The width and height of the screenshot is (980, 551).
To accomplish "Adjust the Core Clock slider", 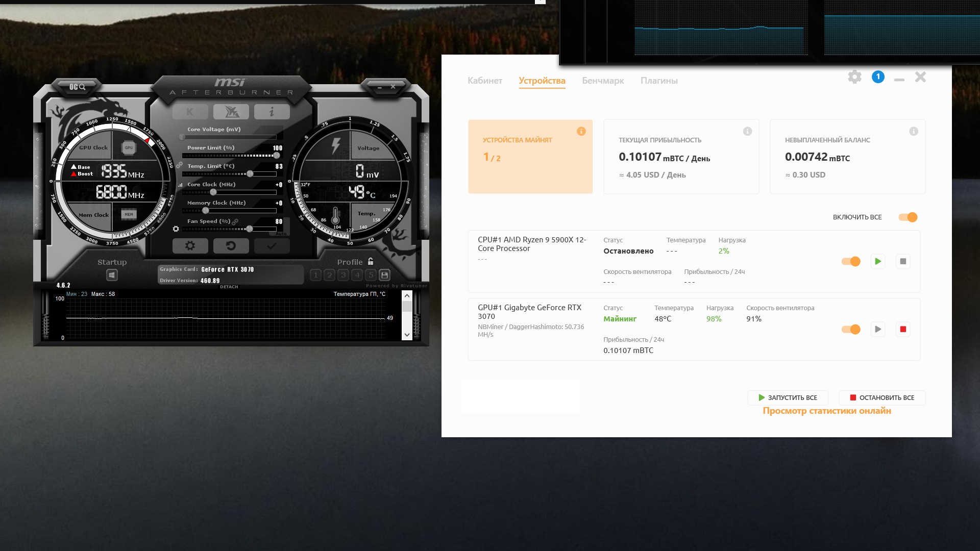I will [229, 192].
